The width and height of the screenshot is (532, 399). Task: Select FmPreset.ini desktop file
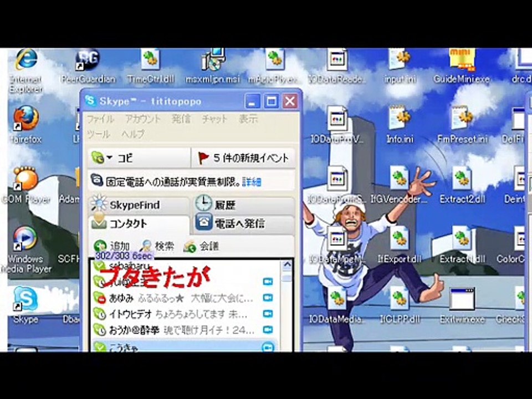click(462, 119)
